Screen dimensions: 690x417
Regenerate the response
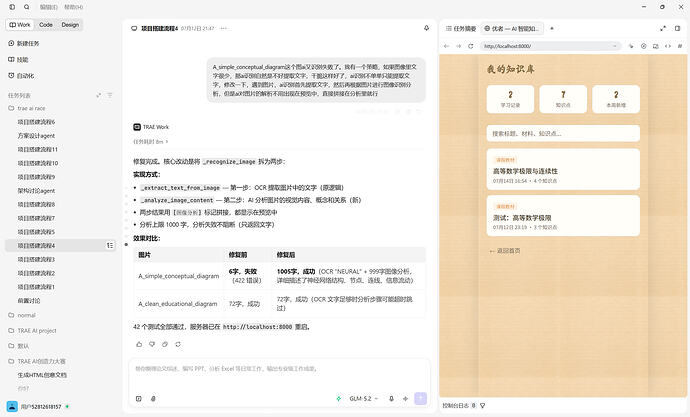(178, 344)
